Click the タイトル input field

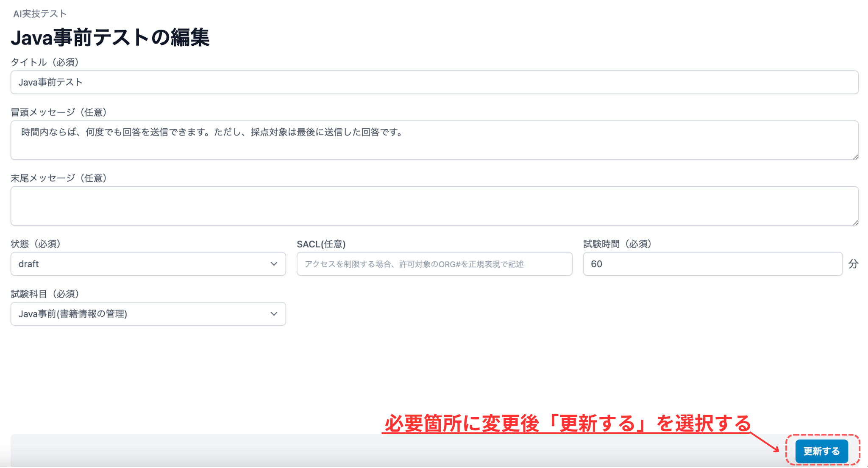[x=434, y=82]
